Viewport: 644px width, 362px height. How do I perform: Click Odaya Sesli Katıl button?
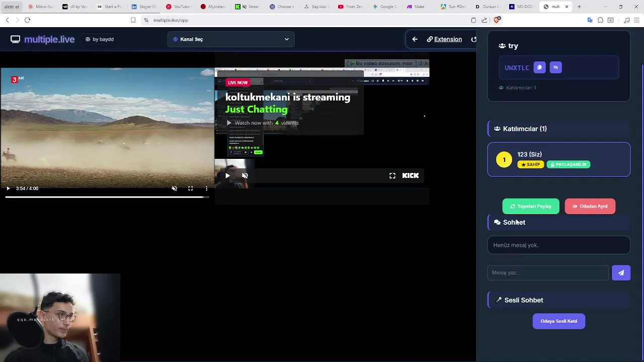click(559, 321)
